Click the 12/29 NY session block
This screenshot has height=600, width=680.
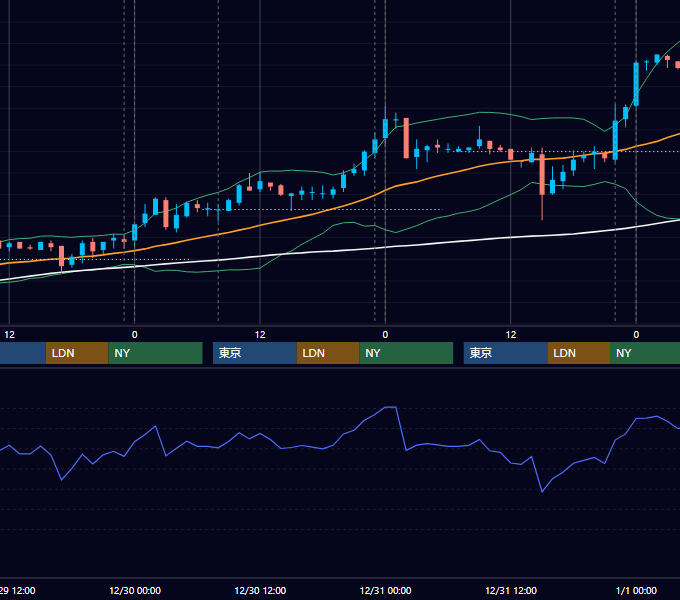[x=155, y=353]
